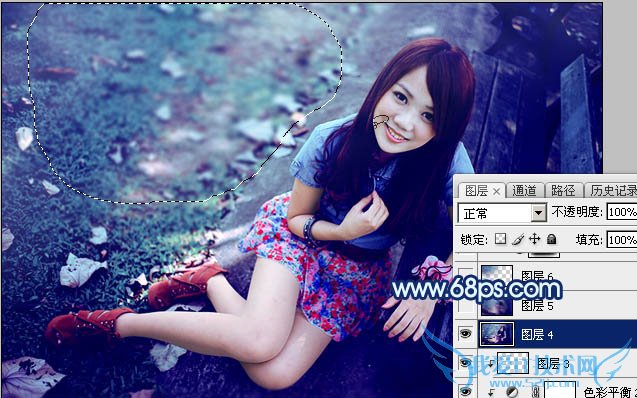Hide 色彩平衡 adjustment layer eye

[466, 391]
